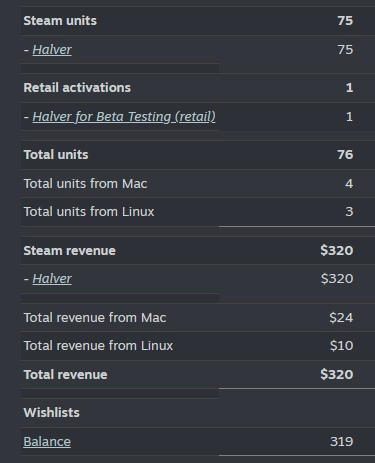Click the total units value 76

345,155
